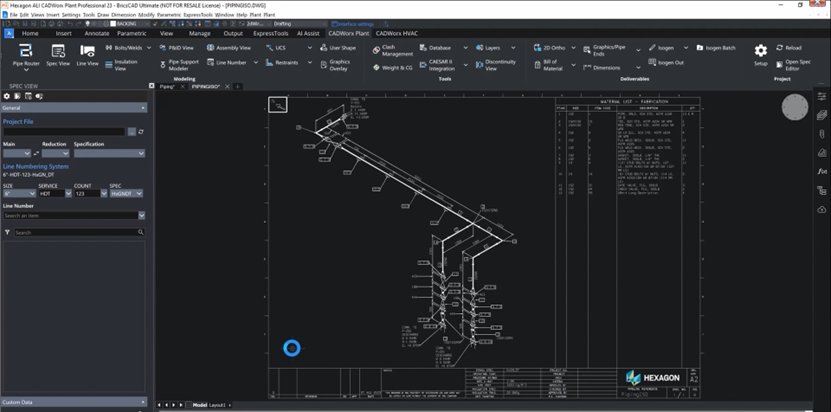Close the Spec View panel
Screen dimensions: 831x412
(x=152, y=85)
